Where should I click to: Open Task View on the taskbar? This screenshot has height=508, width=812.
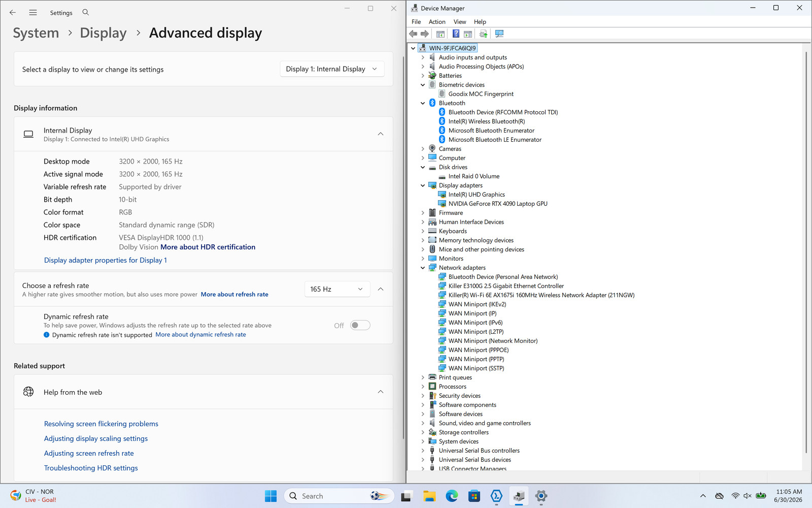(407, 496)
